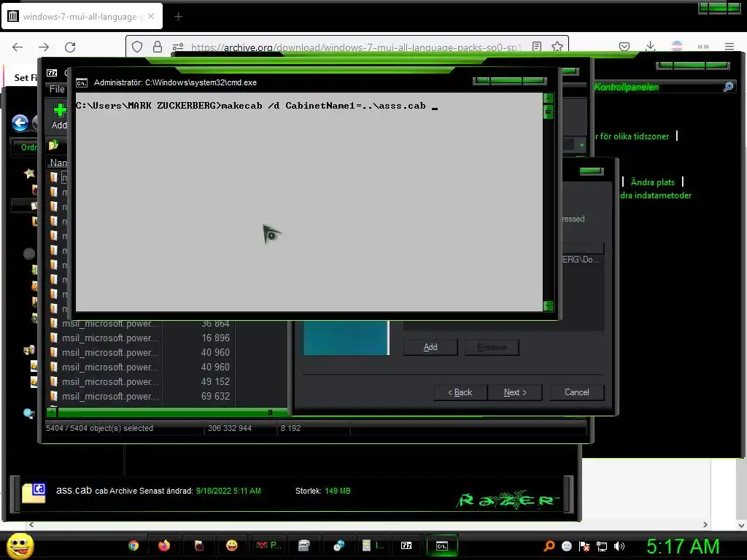Bookmark this page with the star icon
The height and width of the screenshot is (560, 747).
point(557,47)
